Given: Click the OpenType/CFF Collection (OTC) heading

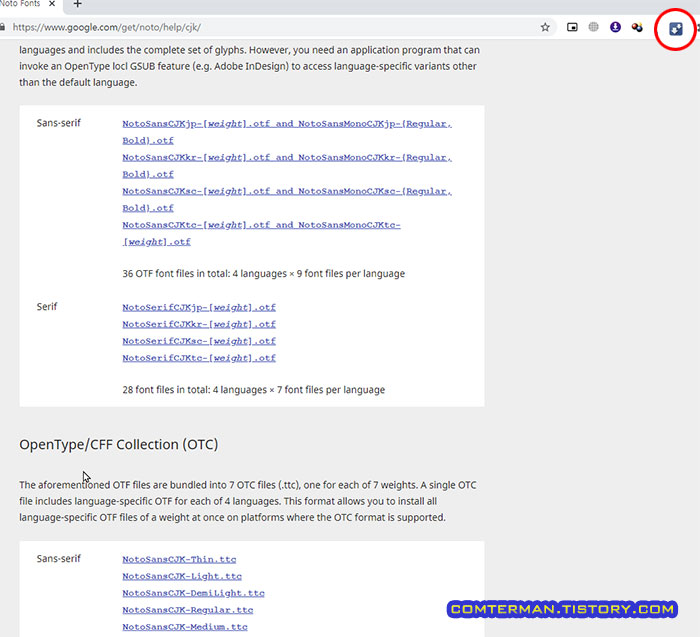Looking at the screenshot, I should (x=119, y=445).
